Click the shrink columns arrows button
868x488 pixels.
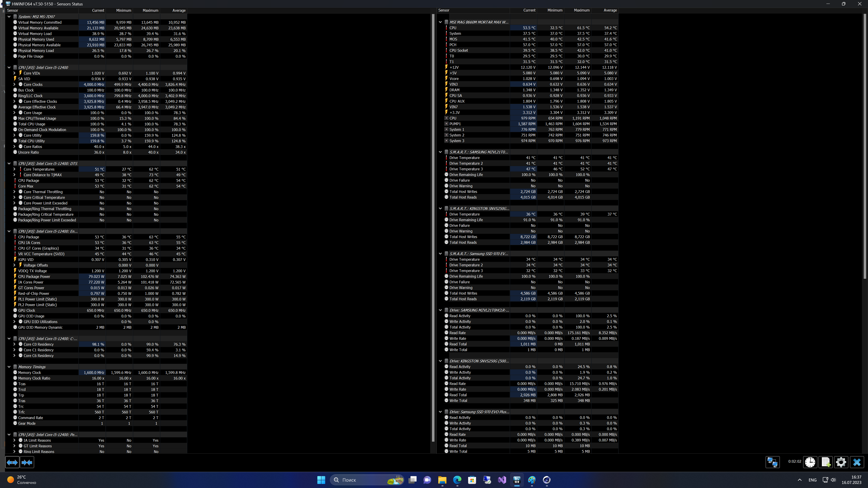click(x=27, y=462)
